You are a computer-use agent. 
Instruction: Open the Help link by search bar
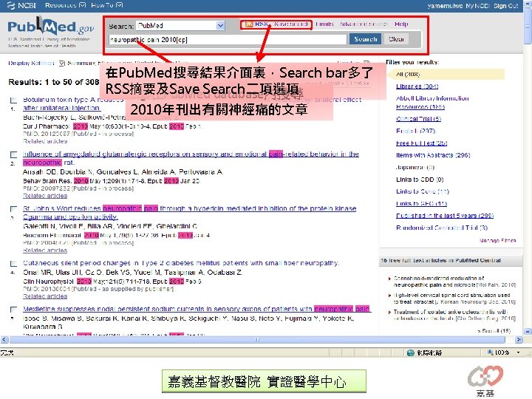(x=401, y=24)
